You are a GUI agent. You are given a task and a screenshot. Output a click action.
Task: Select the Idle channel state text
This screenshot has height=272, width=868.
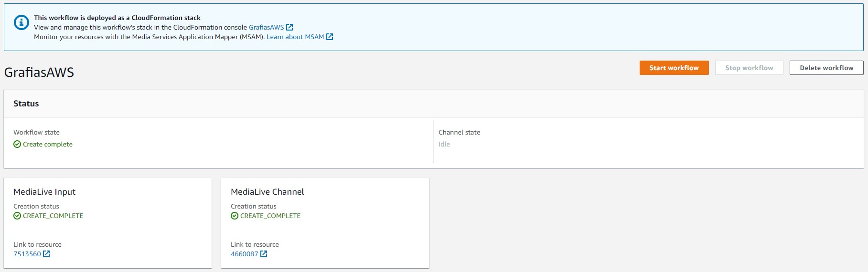tap(444, 144)
